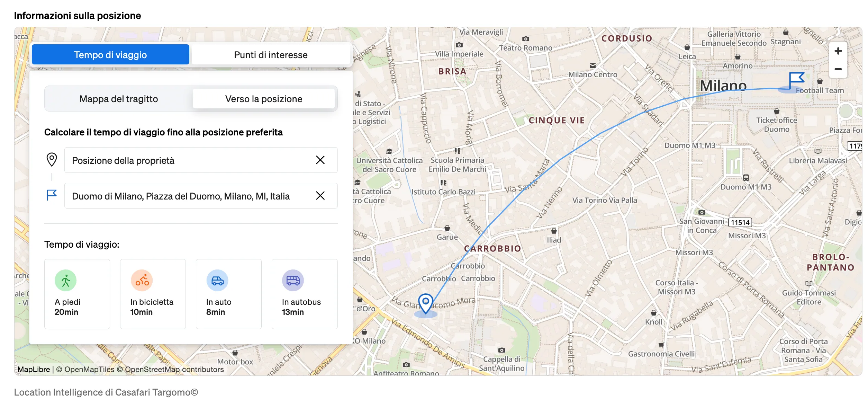Click the In bicicletta 10min card
Screen dimensions: 868x399
[x=153, y=294]
